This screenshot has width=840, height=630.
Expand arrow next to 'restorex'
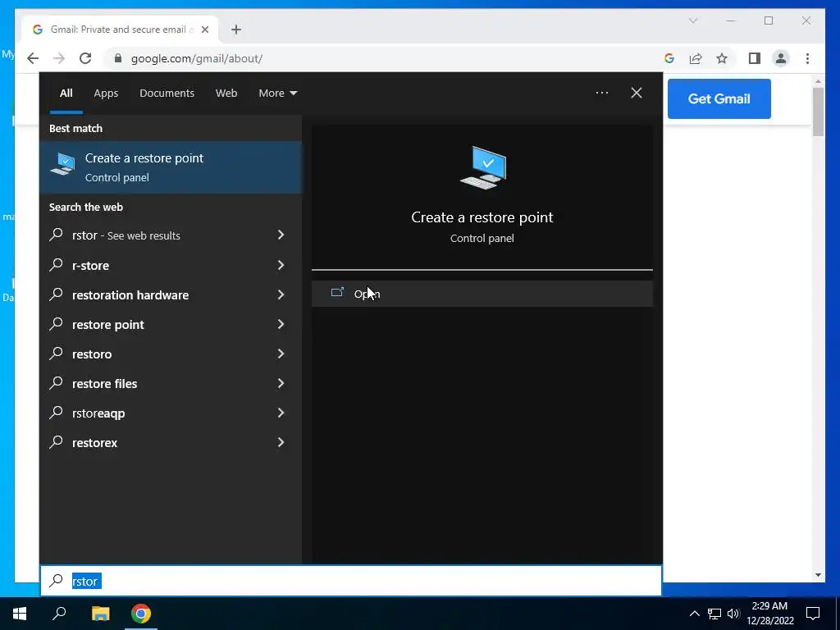[281, 442]
